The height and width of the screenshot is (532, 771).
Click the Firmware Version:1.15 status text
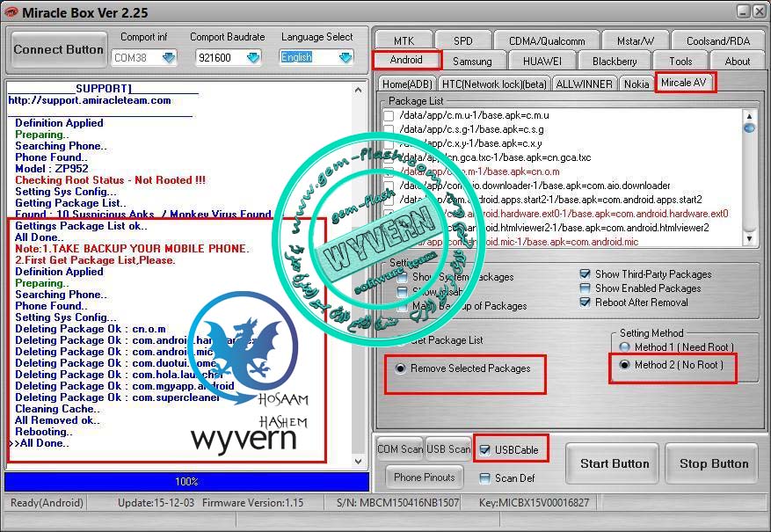(252, 503)
